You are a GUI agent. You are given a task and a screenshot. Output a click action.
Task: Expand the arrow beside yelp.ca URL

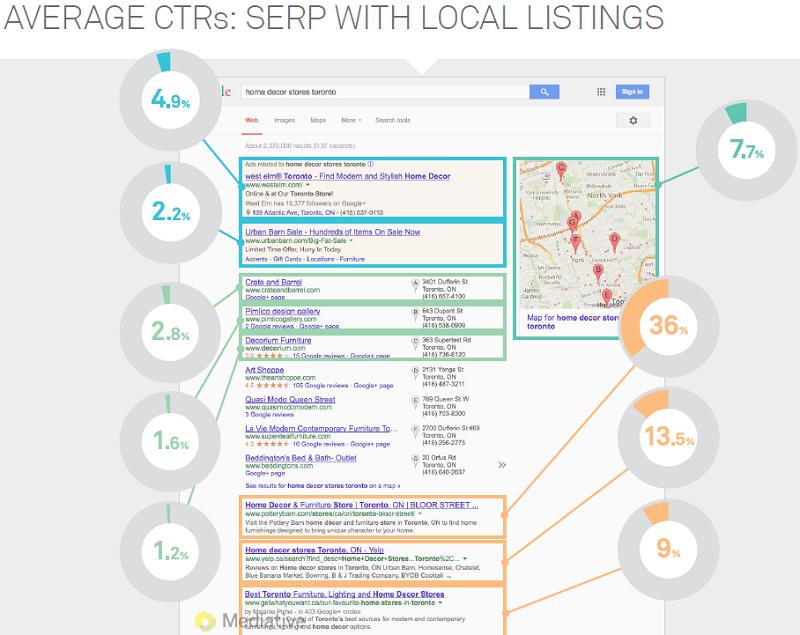465,558
